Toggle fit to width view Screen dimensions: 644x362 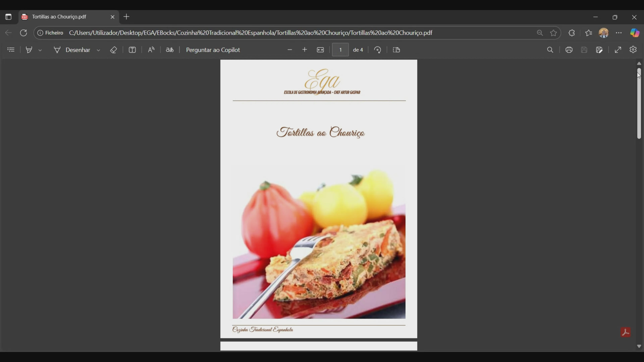[320, 50]
